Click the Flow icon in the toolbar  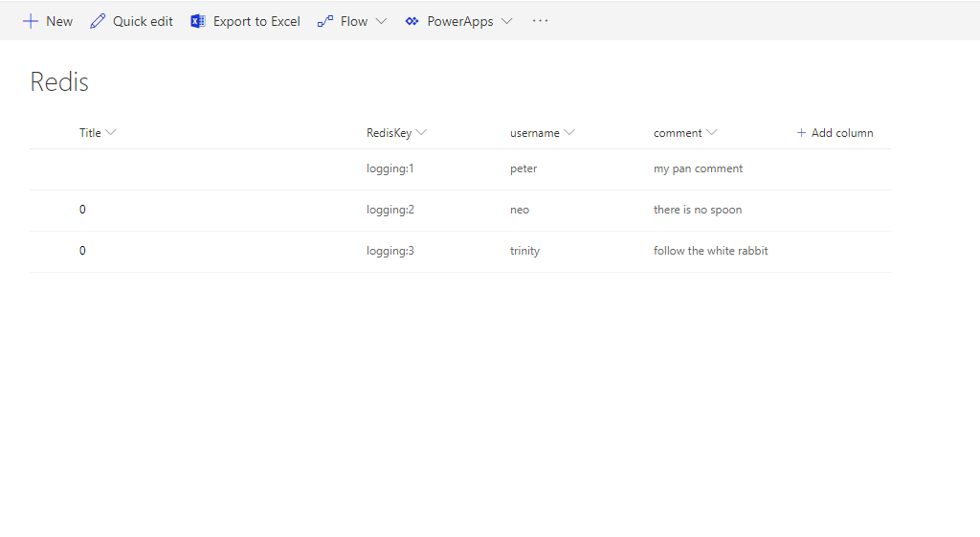(x=325, y=21)
